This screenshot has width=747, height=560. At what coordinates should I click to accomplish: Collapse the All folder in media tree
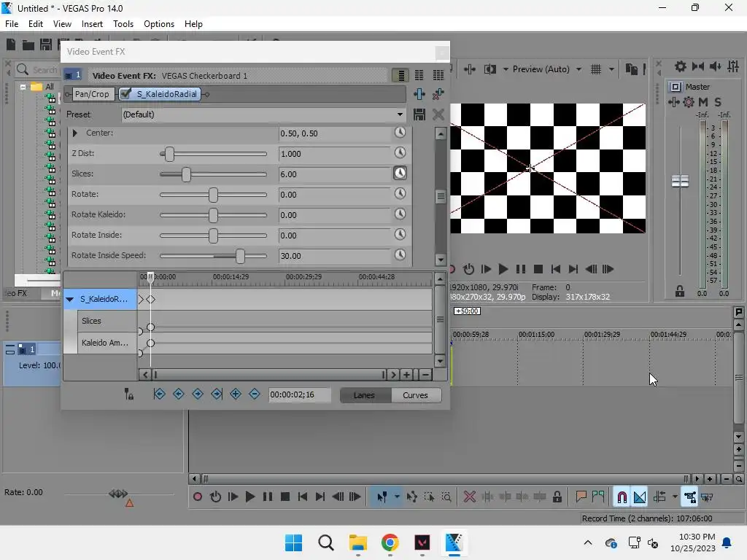23,87
